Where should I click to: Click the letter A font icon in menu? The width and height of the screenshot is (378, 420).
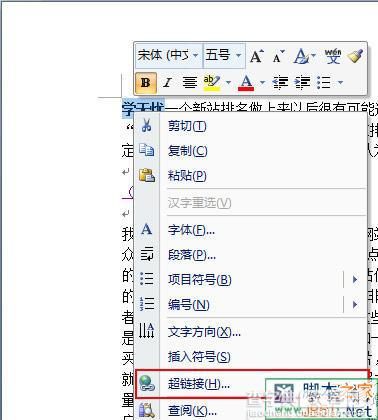click(x=146, y=229)
